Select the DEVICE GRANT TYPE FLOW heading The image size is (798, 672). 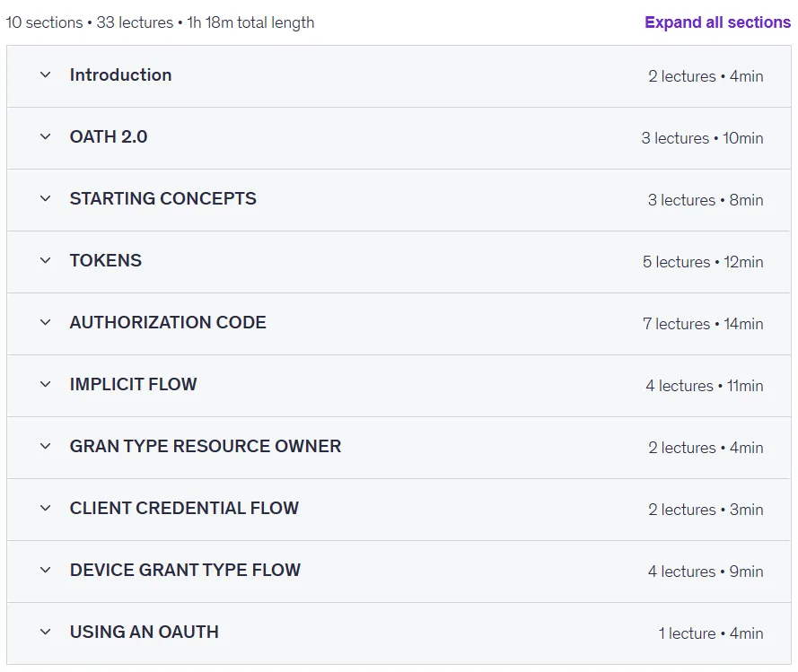[185, 570]
